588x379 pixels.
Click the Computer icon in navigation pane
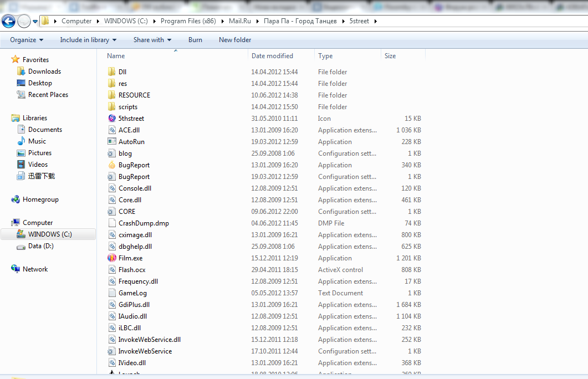pyautogui.click(x=16, y=222)
